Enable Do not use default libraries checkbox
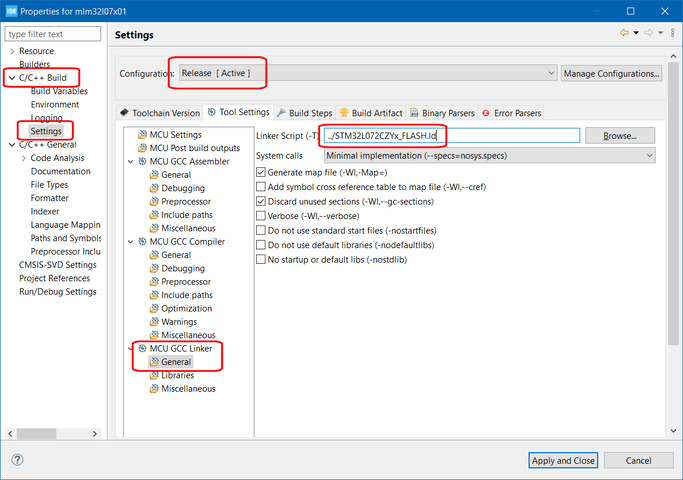683x480 pixels. coord(261,245)
